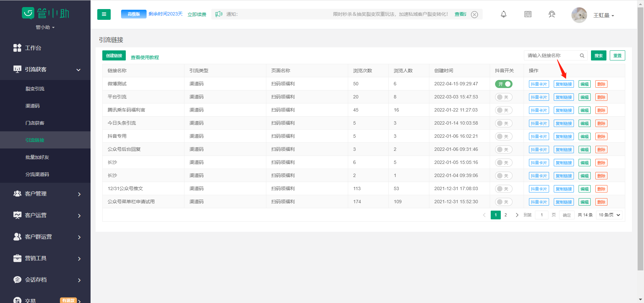Click 确定 pagination confirm button
The height and width of the screenshot is (303, 644).
point(567,215)
